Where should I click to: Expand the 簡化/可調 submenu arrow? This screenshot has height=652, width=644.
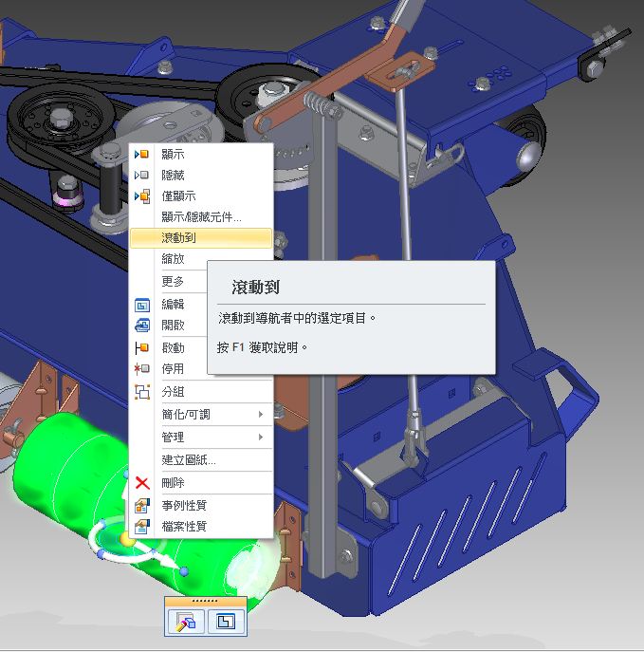[x=261, y=415]
